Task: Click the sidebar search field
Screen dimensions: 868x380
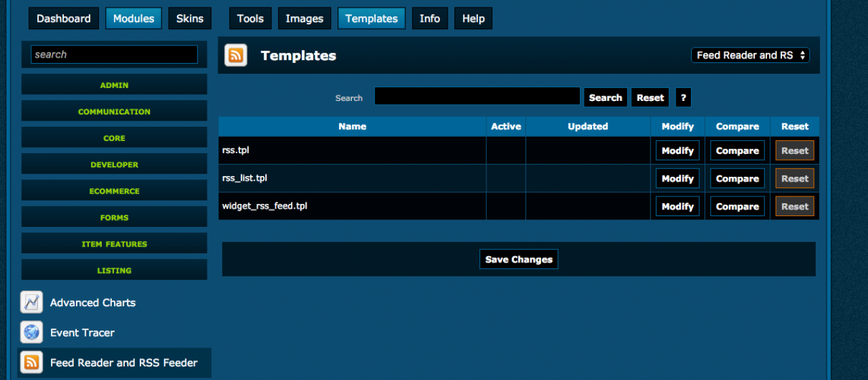Action: point(114,55)
